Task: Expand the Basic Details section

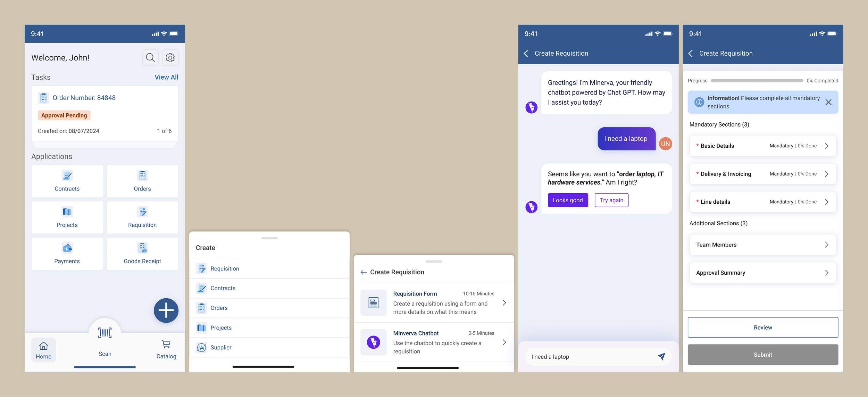Action: click(762, 146)
